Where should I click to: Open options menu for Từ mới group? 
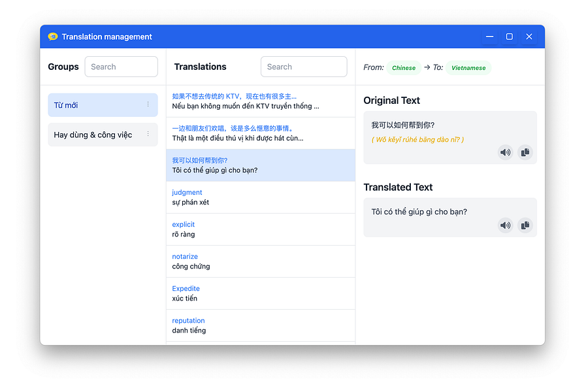click(x=148, y=105)
